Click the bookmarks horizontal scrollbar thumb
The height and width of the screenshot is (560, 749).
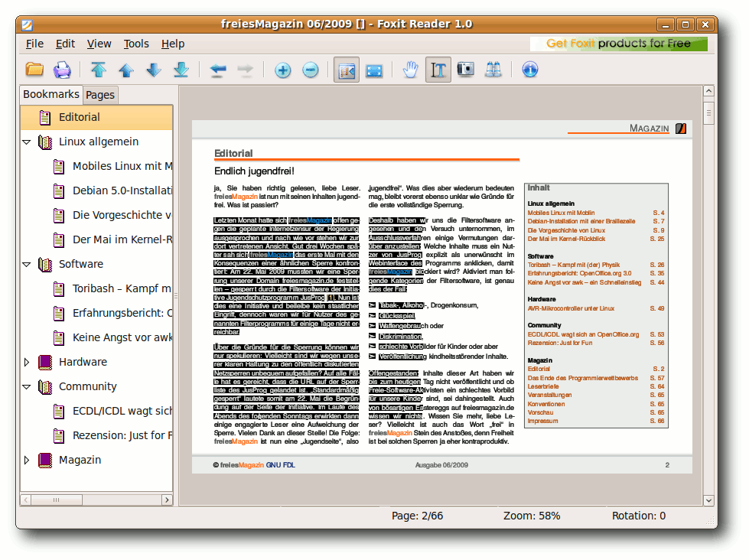pos(57,500)
